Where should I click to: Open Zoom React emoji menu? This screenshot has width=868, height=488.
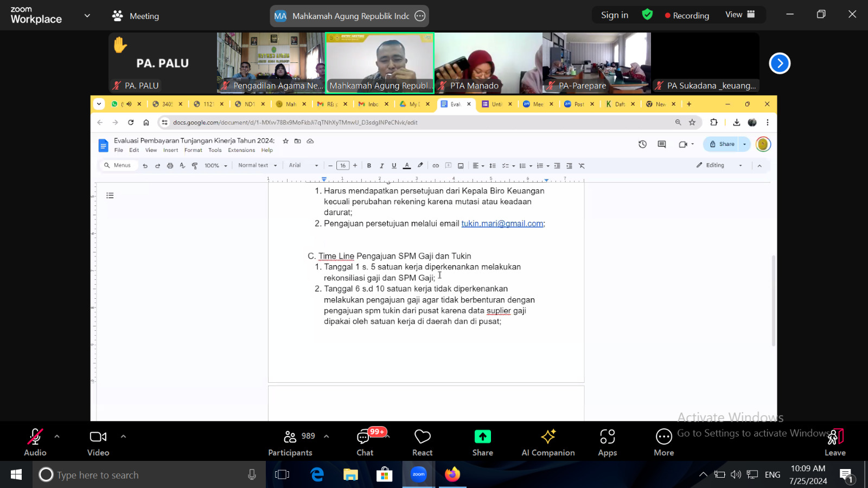point(422,443)
